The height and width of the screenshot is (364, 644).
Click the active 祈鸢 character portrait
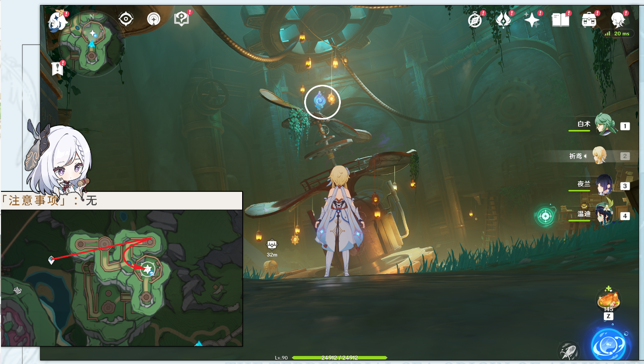[x=600, y=155]
